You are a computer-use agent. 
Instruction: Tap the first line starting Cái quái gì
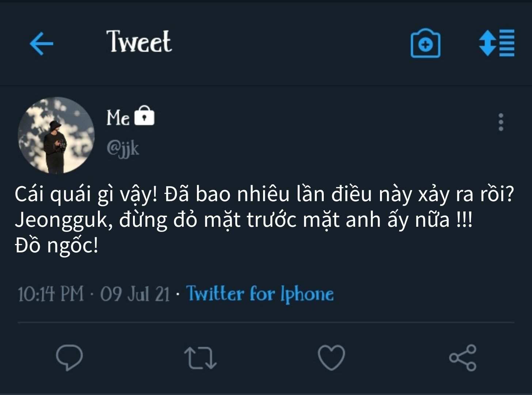coord(265,194)
